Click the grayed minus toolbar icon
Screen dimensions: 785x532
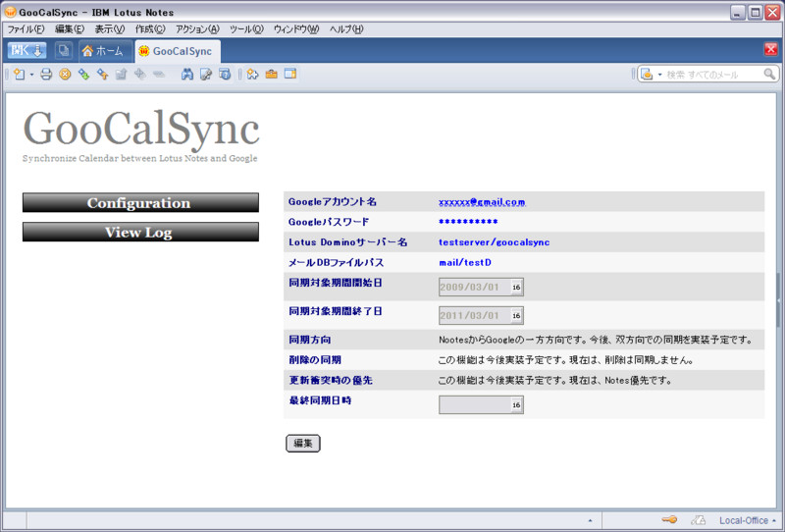click(159, 75)
